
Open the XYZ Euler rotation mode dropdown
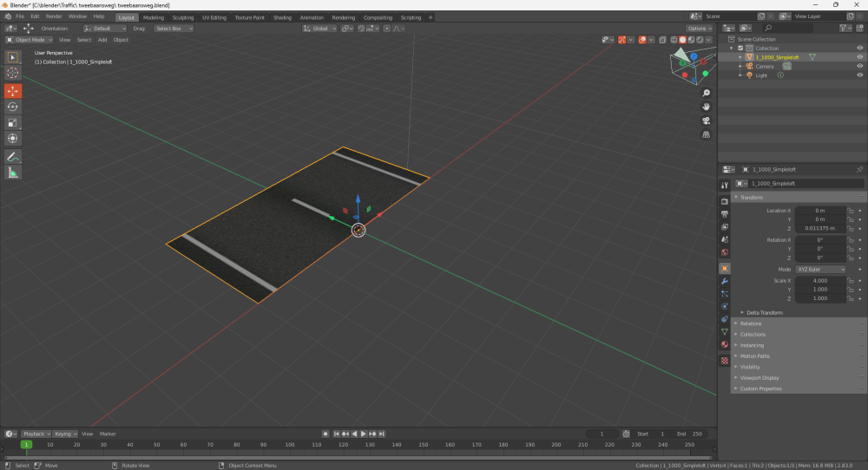(820, 269)
